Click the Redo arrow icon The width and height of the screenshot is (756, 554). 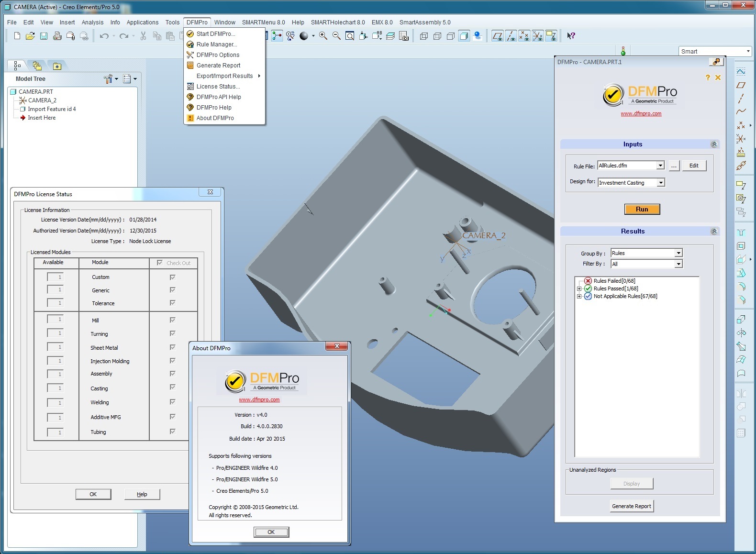click(124, 36)
